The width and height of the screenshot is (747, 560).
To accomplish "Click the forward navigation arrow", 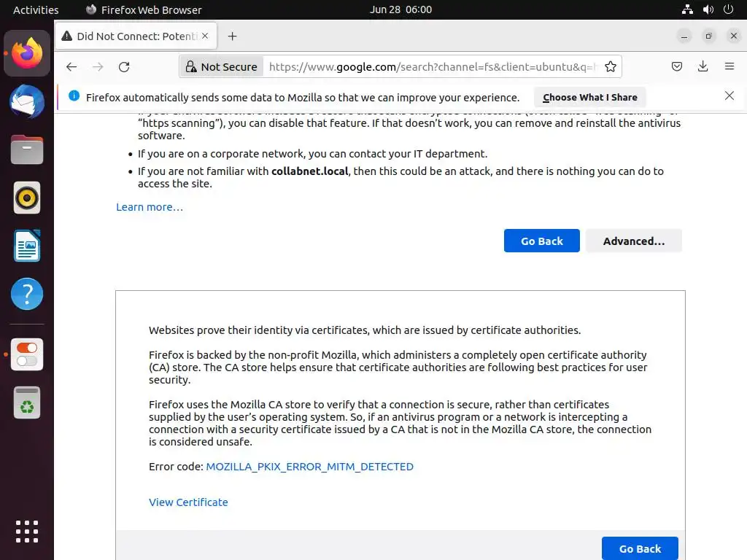I will pos(98,66).
